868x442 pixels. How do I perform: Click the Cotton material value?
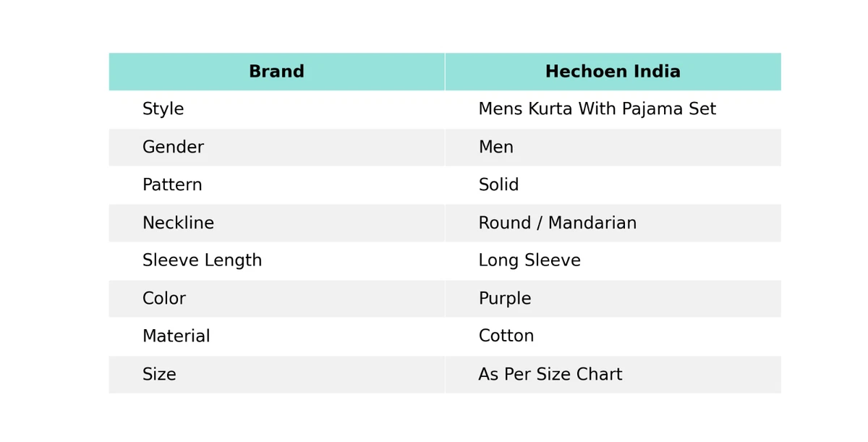coord(506,336)
